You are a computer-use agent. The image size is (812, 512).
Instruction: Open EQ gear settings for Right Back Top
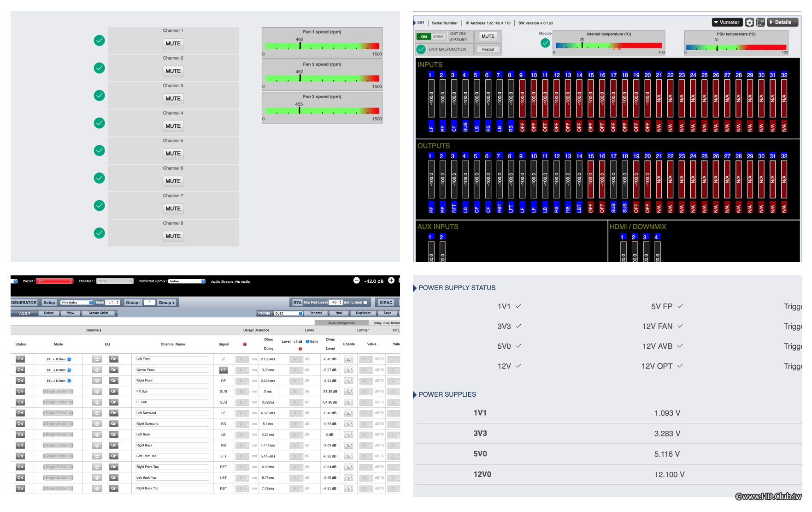click(97, 488)
